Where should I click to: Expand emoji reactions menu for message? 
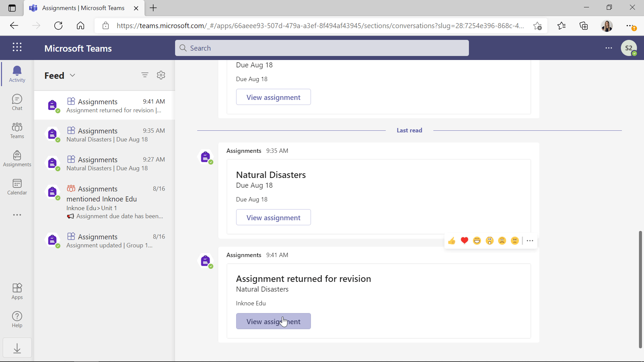(x=530, y=240)
